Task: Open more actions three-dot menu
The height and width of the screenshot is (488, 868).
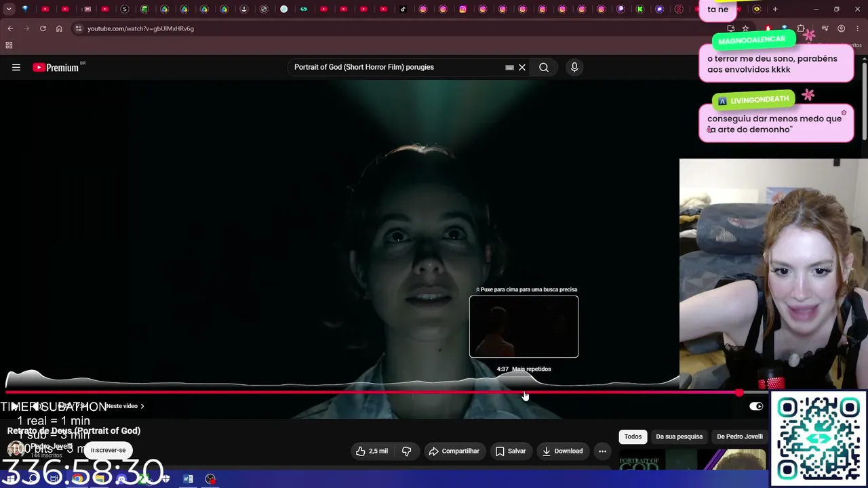Action: point(602,451)
